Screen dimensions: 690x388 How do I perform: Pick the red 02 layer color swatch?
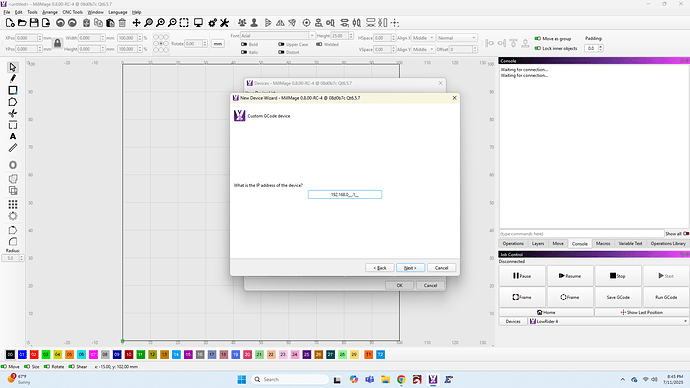click(x=34, y=355)
